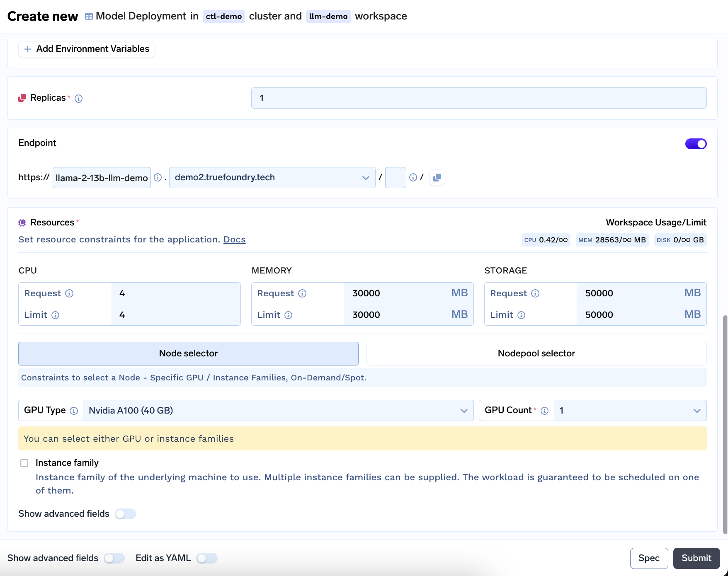Open the GPU Type dropdown showing Nvidia A100

coord(278,411)
